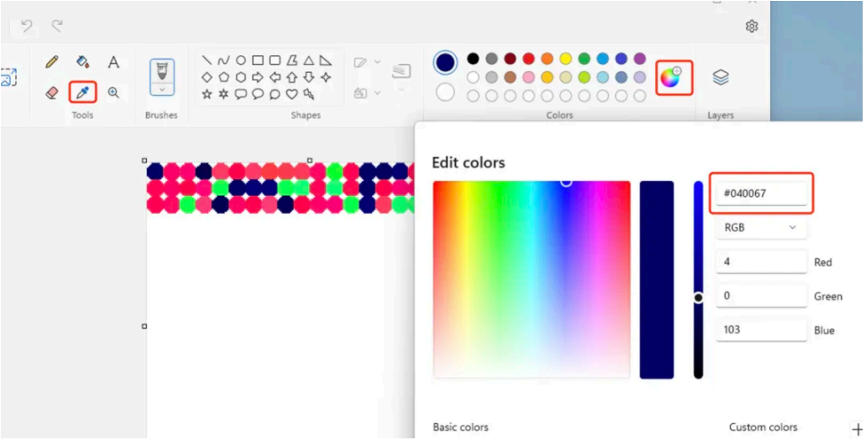Click inside the rainbow color spectrum
The image size is (868, 441).
531,280
